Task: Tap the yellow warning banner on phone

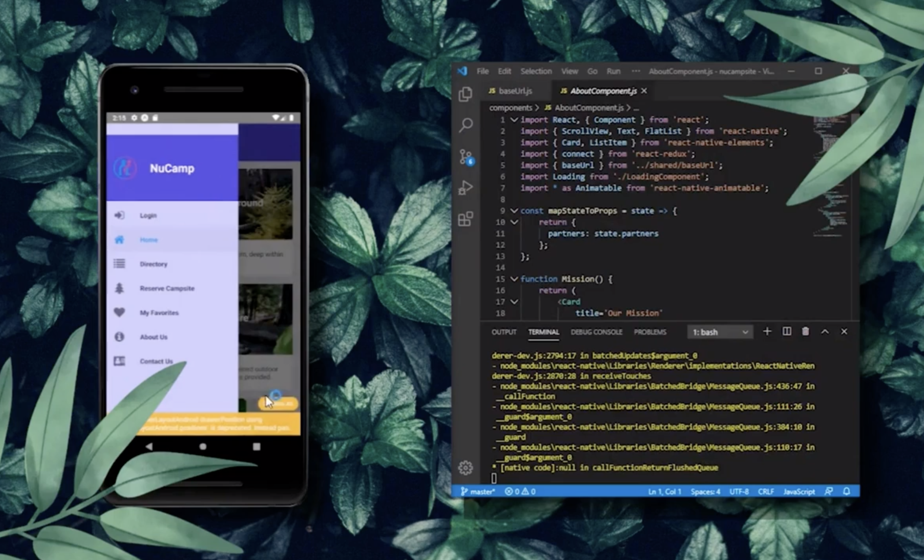Action: (x=204, y=424)
